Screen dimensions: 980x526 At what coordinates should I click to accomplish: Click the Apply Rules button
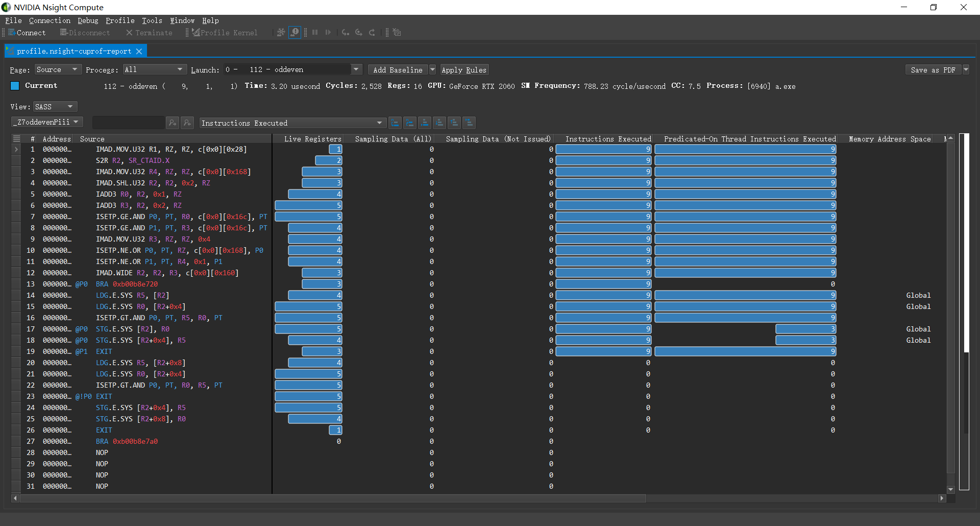pos(463,70)
